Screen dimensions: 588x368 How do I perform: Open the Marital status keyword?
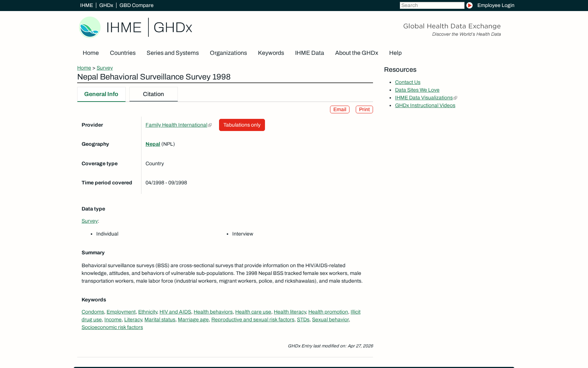(x=160, y=320)
